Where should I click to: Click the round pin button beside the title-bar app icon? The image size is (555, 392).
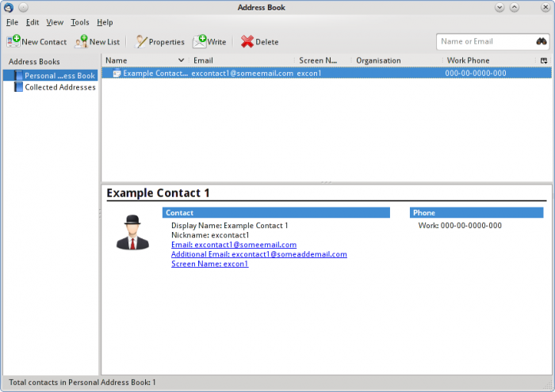(23, 7)
